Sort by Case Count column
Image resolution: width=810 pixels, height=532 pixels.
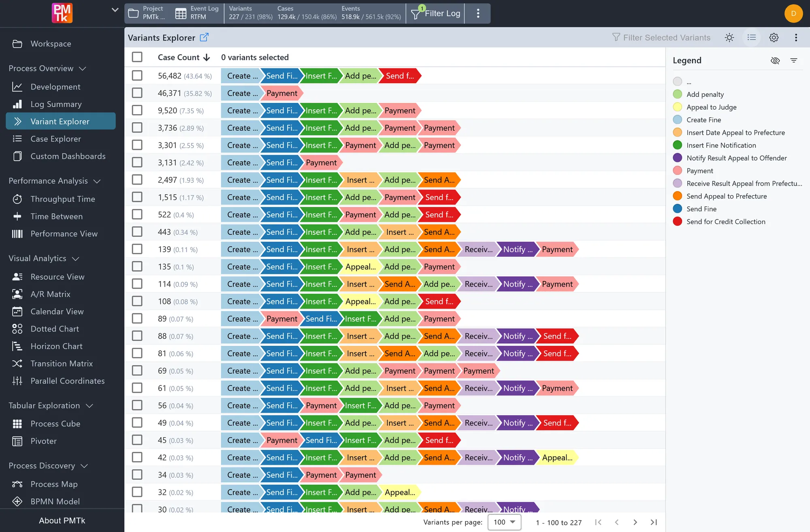184,57
